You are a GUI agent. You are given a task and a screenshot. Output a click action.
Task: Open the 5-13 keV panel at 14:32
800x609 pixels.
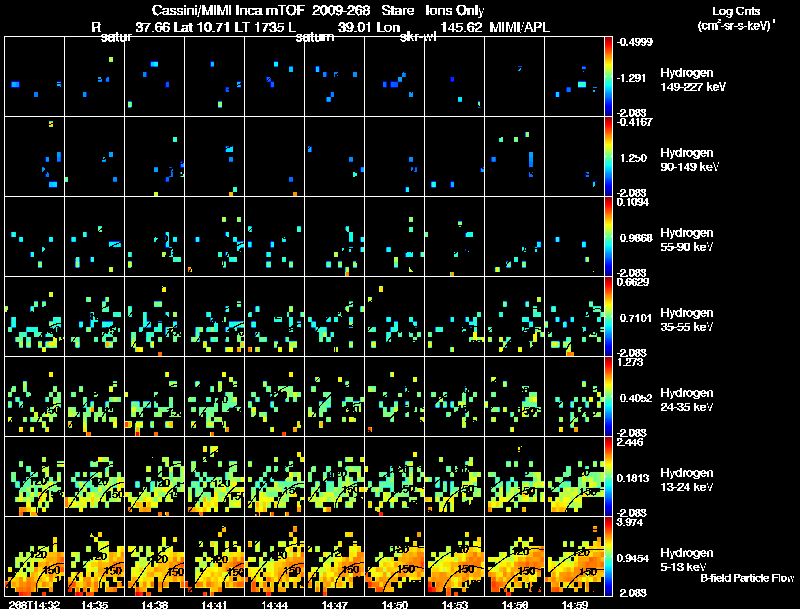coord(35,556)
